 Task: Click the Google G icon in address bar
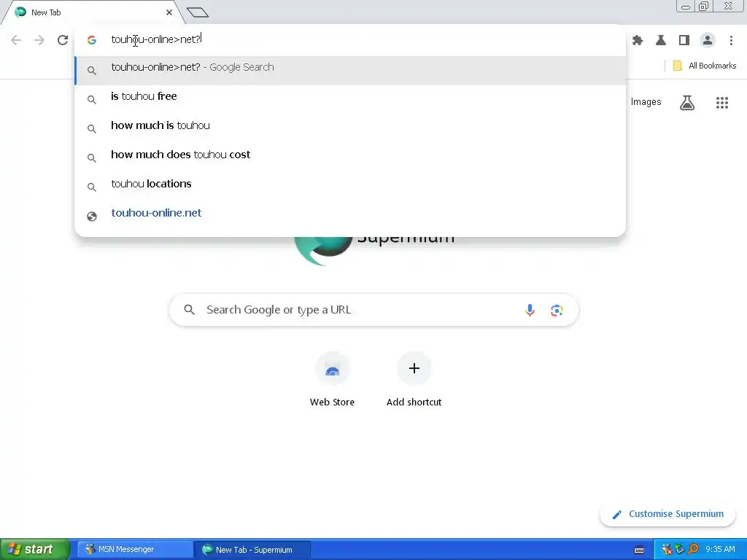point(92,40)
